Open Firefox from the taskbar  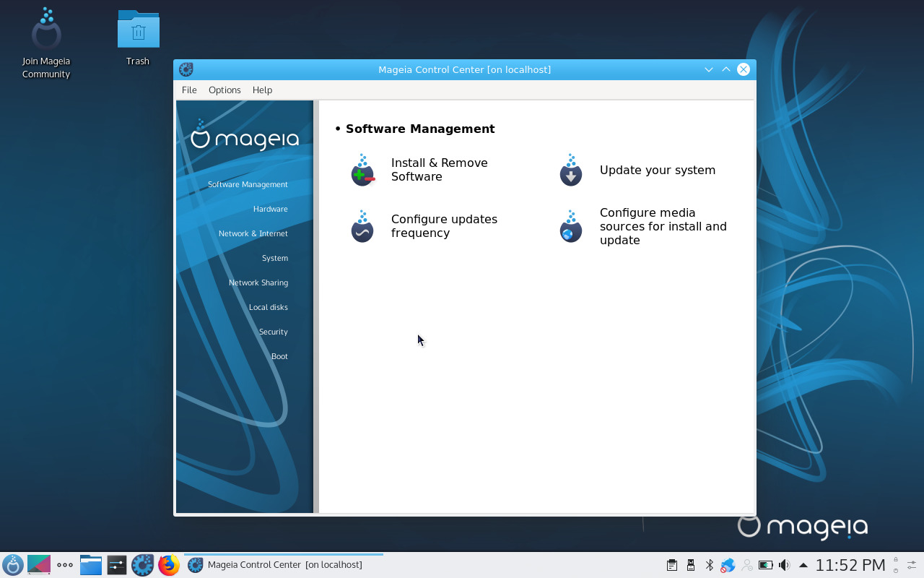coord(169,565)
